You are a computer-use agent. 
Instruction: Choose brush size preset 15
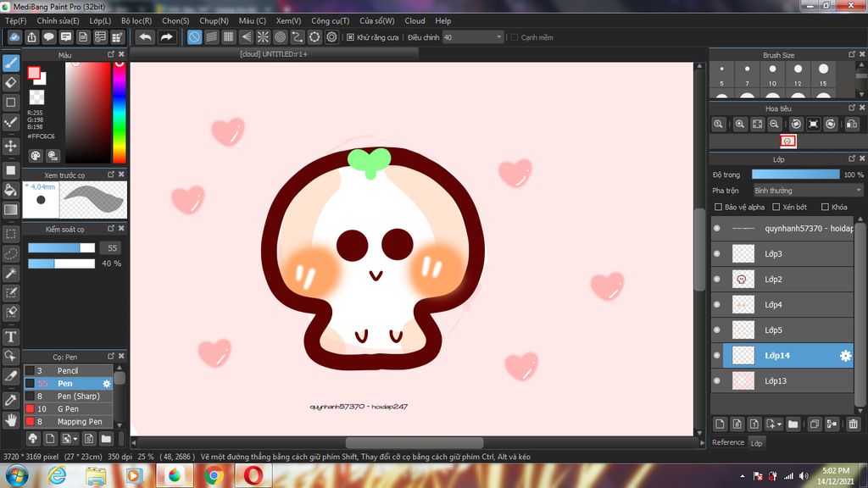pyautogui.click(x=823, y=74)
